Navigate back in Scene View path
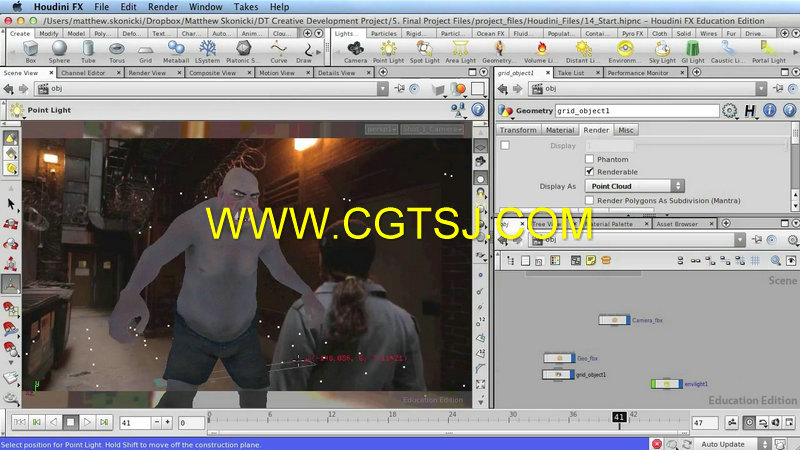Screen dimensions: 800x450 [x=8, y=89]
